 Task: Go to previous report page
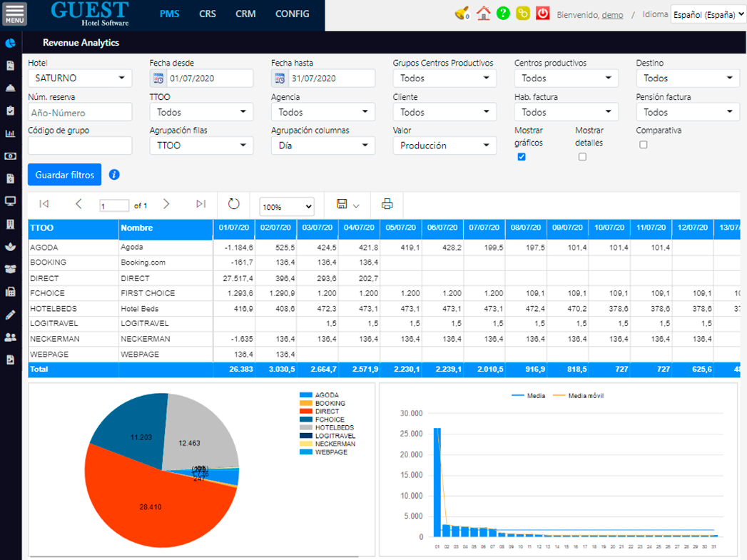(78, 204)
